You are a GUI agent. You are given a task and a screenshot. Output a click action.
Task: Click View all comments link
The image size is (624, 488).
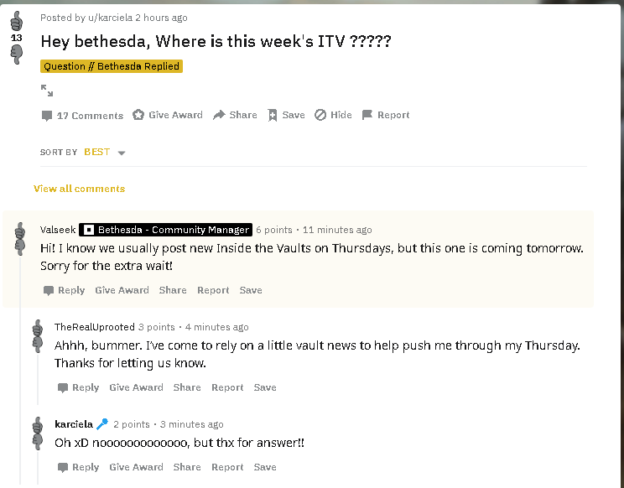tap(79, 189)
